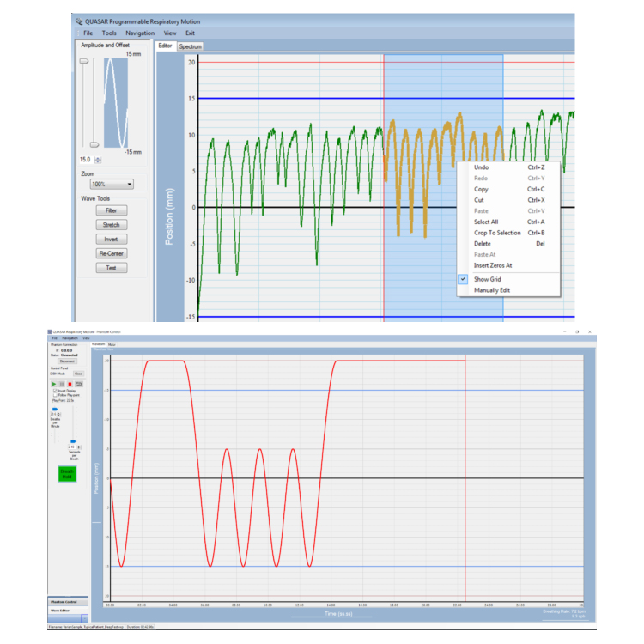Adjust the Breaths per Minute spinner

[58, 413]
